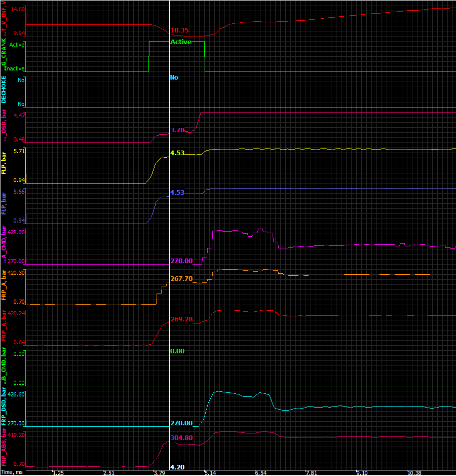
Task: Click the 9.10 tick on time axis
Action: tap(362, 472)
